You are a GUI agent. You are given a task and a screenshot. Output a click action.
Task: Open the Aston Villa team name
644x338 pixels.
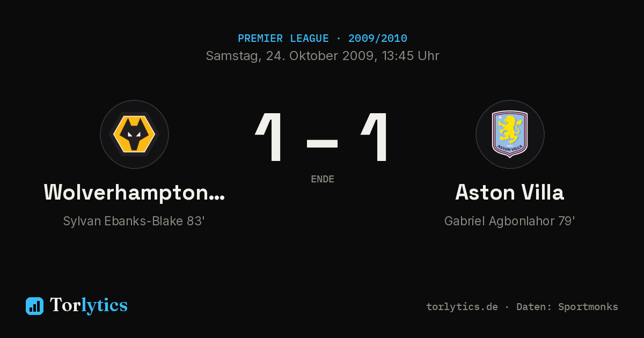pyautogui.click(x=510, y=192)
